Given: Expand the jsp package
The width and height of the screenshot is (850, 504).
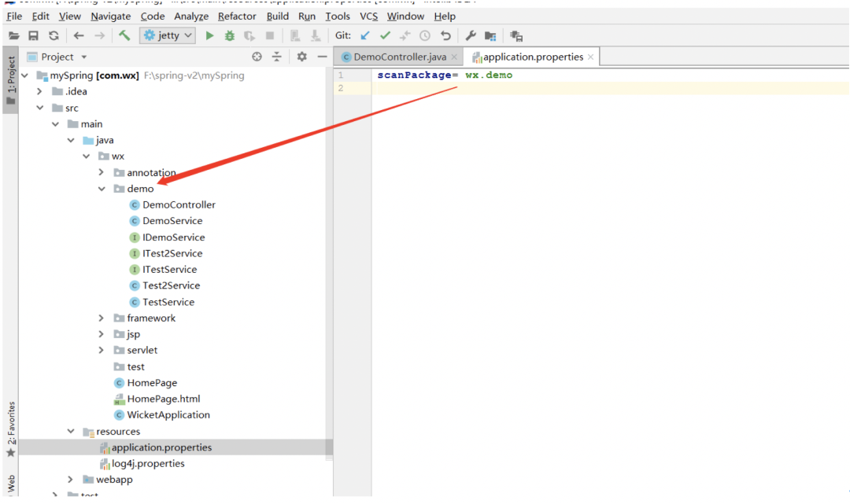Looking at the screenshot, I should click(102, 334).
